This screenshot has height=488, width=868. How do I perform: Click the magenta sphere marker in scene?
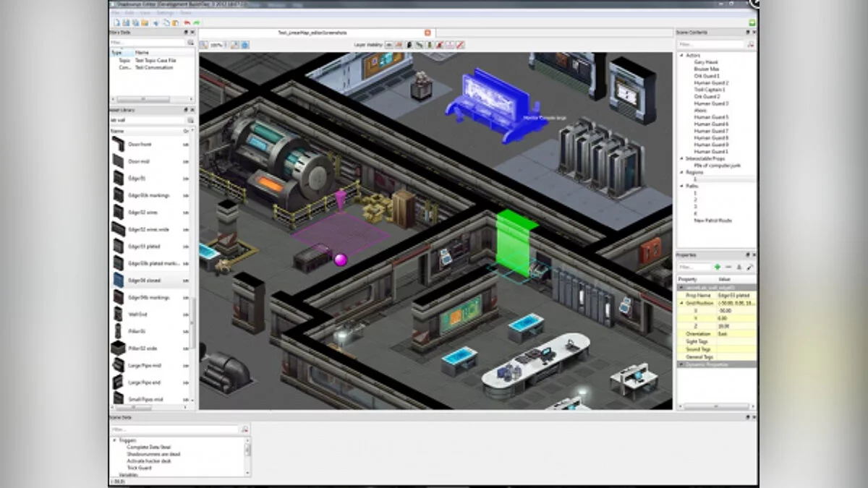(x=341, y=260)
